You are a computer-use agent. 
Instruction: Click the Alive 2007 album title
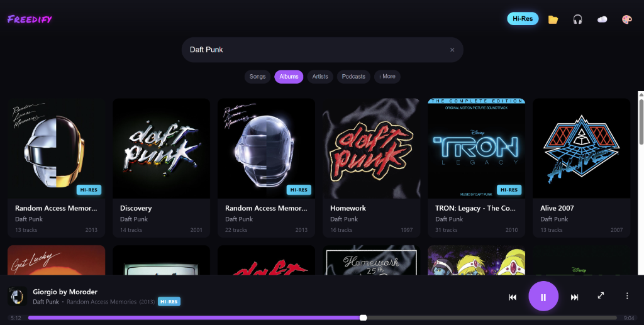(557, 208)
